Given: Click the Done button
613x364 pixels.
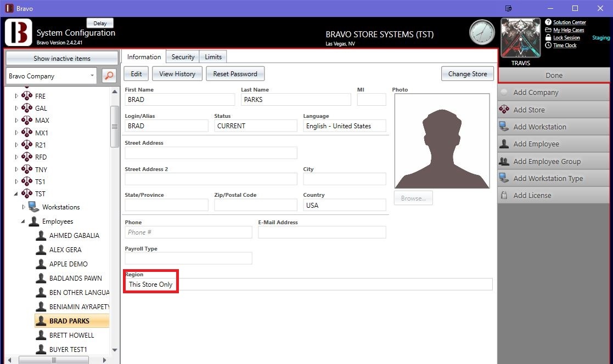Looking at the screenshot, I should pyautogui.click(x=554, y=75).
